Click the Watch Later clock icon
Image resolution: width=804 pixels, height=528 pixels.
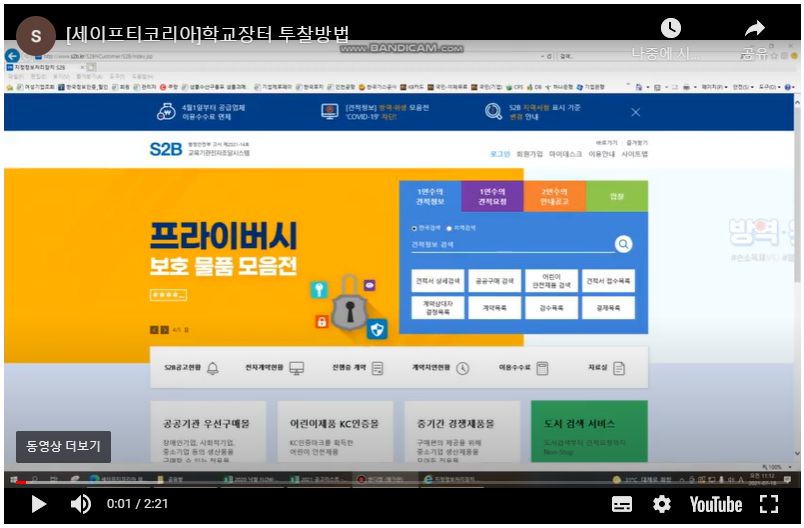click(x=671, y=28)
